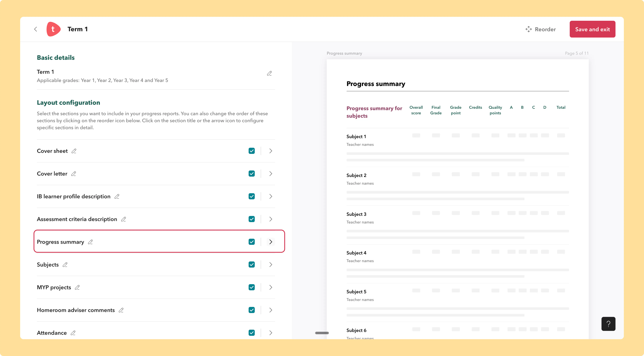Click the preview panel resize handle
This screenshot has height=356, width=644.
point(322,333)
